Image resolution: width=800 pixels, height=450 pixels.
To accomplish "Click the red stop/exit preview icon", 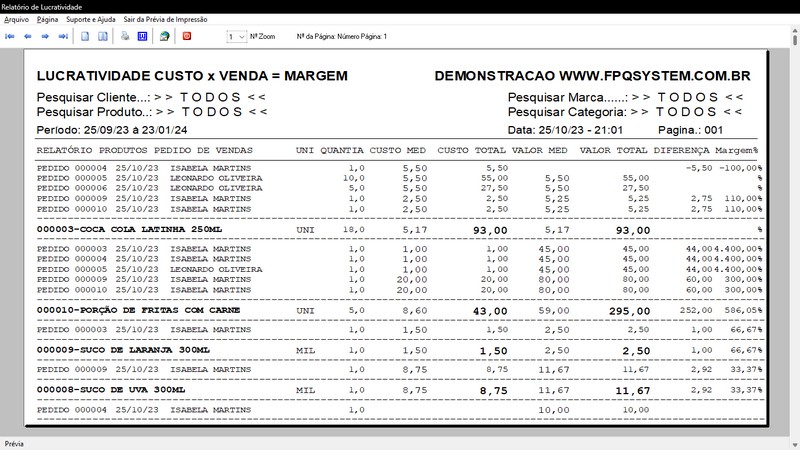I will [187, 36].
